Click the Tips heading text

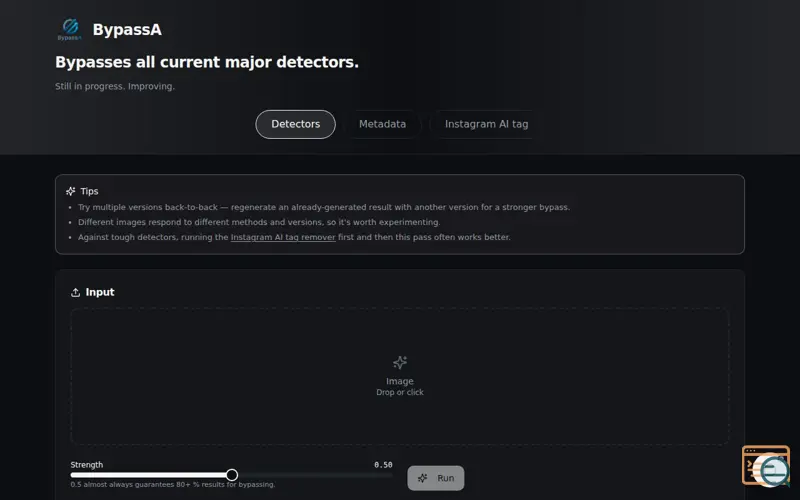tap(89, 191)
